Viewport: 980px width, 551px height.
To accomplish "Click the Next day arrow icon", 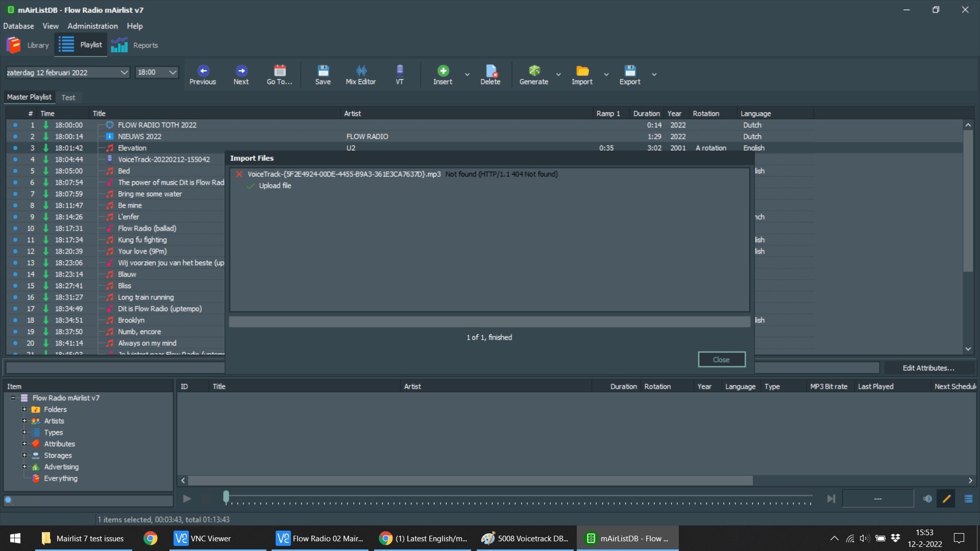I will click(x=241, y=71).
